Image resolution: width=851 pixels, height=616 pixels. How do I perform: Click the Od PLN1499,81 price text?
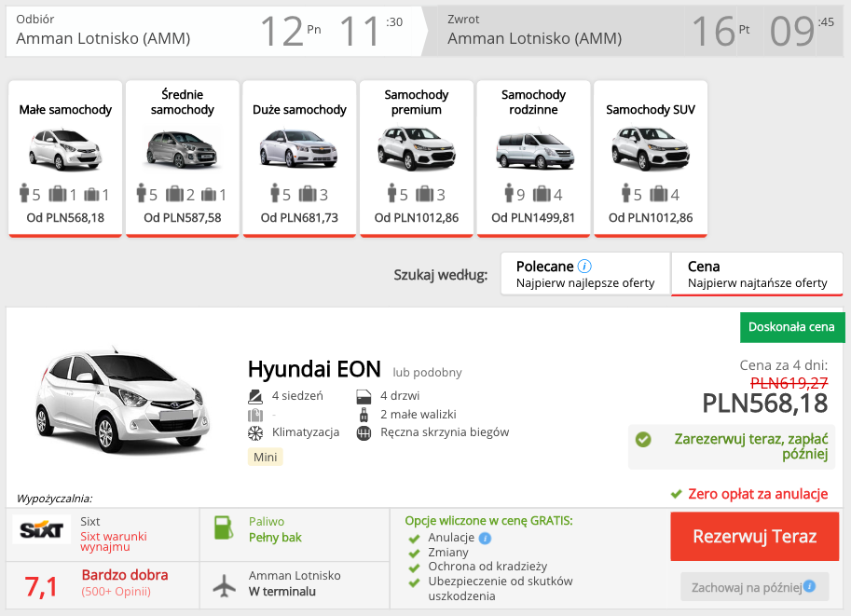(x=533, y=218)
